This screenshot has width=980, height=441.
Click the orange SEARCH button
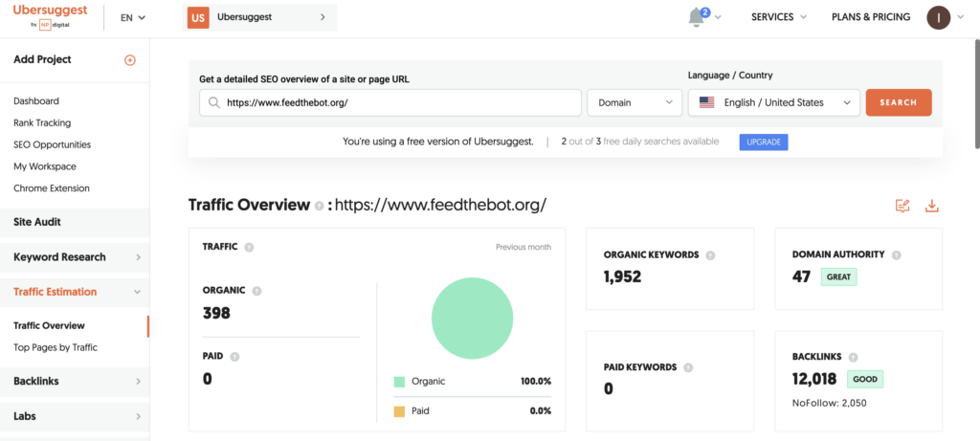pyautogui.click(x=899, y=102)
